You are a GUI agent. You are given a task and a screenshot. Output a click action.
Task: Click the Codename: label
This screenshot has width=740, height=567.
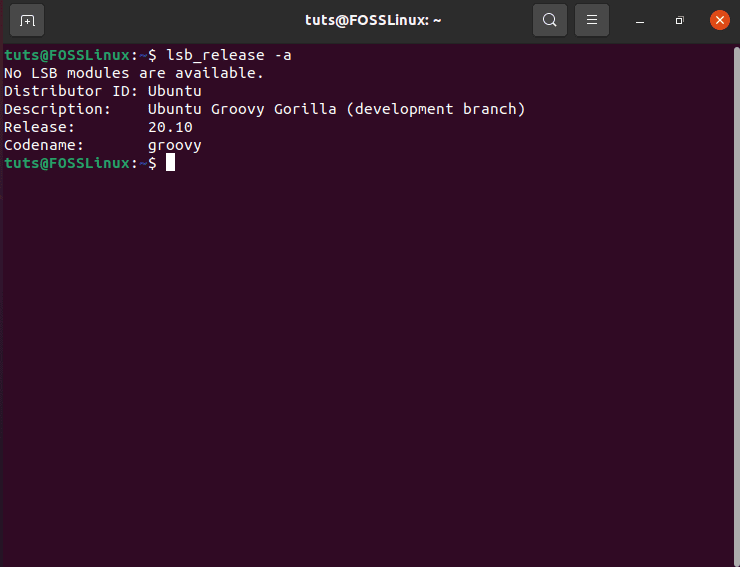pyautogui.click(x=43, y=145)
